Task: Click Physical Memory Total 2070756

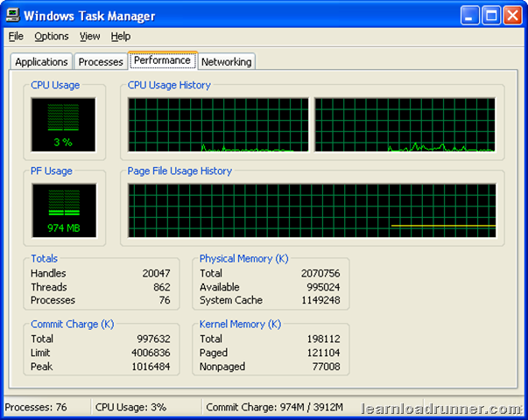Action: (x=320, y=273)
